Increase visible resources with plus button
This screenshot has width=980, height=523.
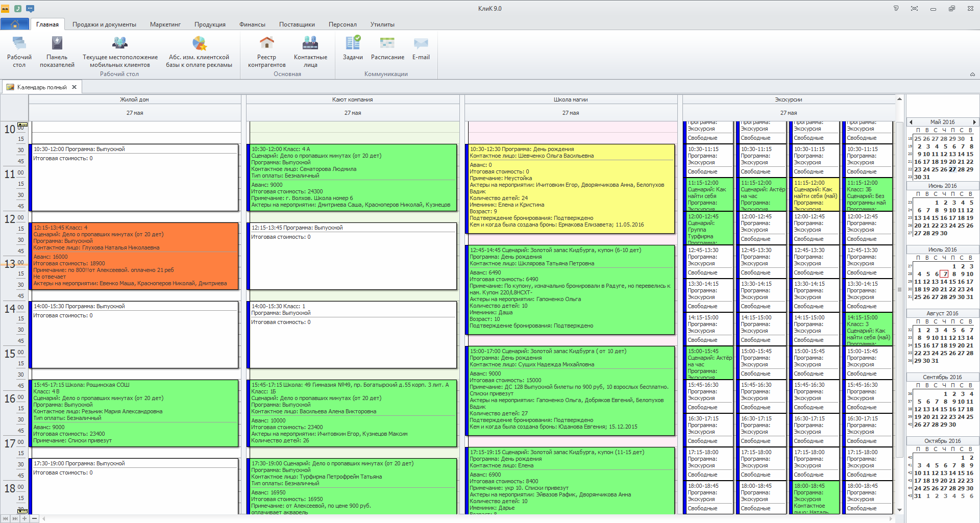point(24,518)
